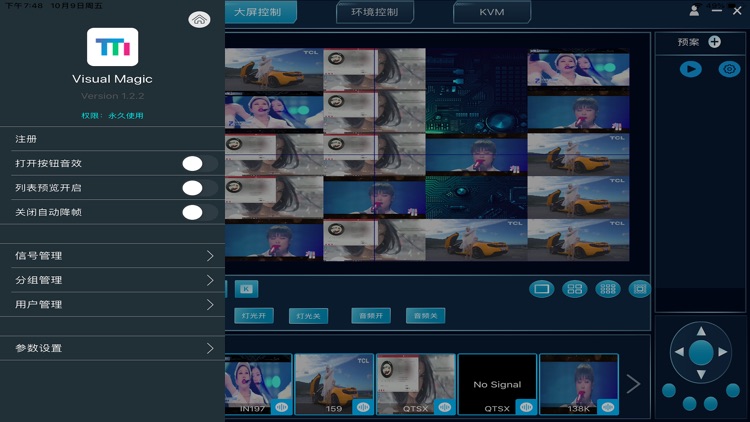750x422 pixels.
Task: Click the fullscreen layout icon
Action: click(640, 289)
